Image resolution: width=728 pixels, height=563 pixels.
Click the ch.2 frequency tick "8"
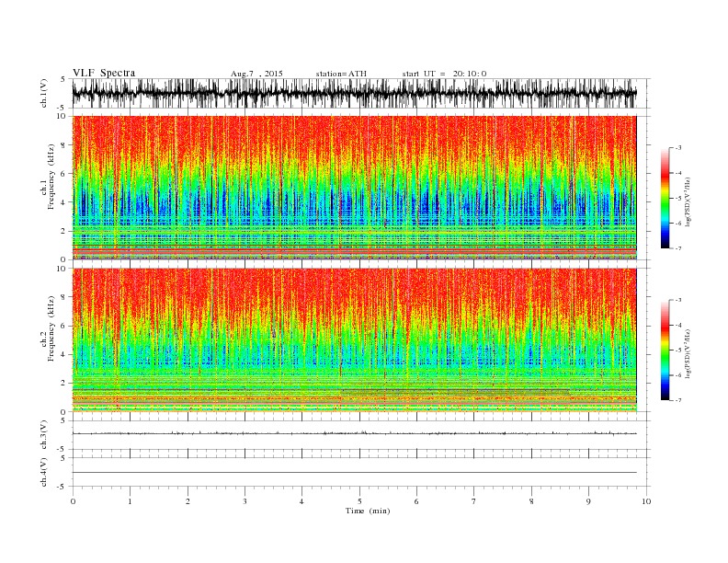tap(64, 297)
